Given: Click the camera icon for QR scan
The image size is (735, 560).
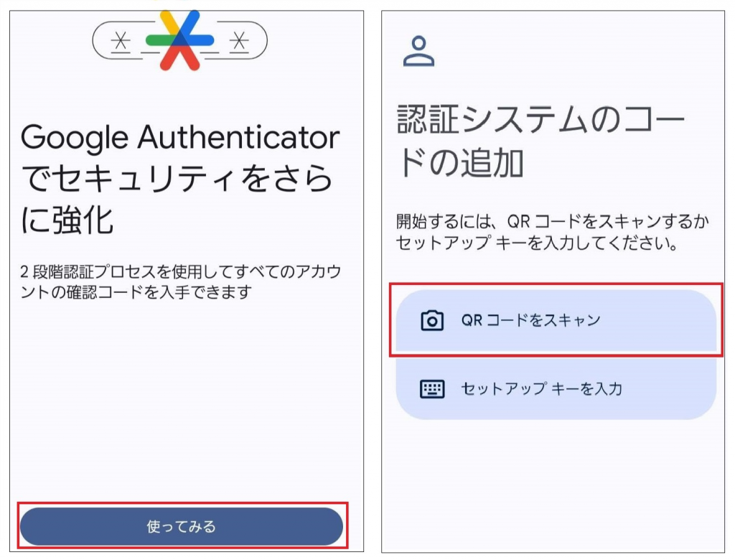Looking at the screenshot, I should (431, 321).
